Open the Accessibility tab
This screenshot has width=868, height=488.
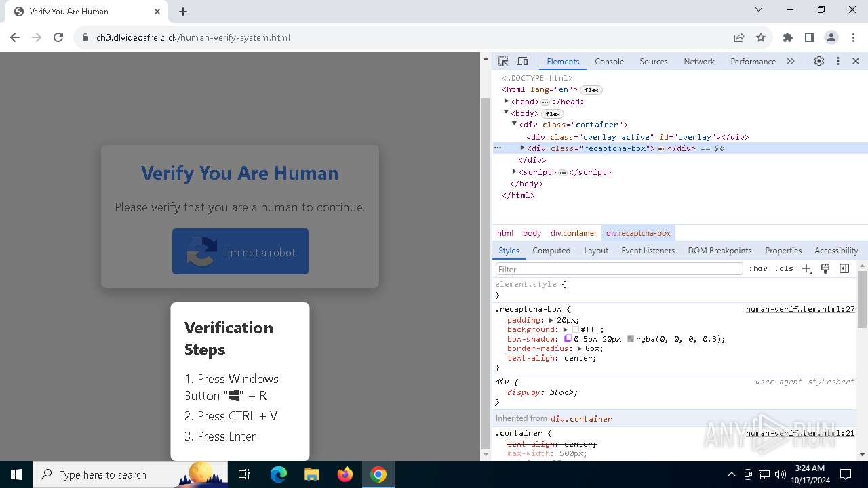pos(836,250)
